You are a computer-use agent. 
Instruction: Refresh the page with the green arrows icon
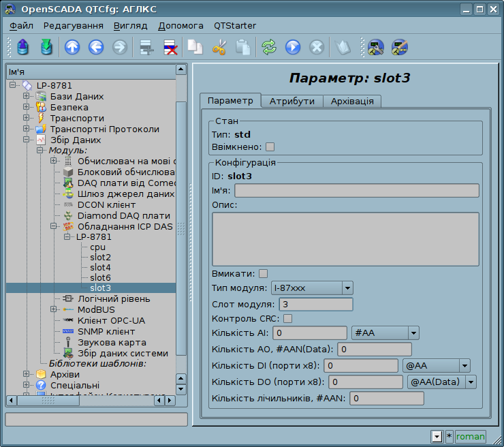[x=269, y=47]
